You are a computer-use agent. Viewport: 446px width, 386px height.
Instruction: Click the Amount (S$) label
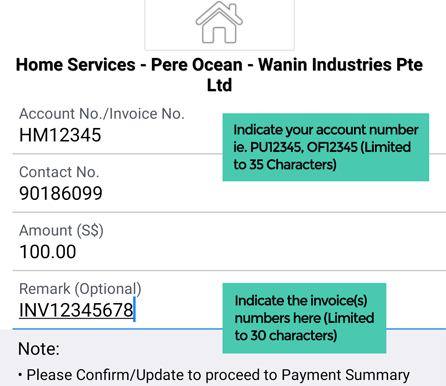click(x=61, y=231)
